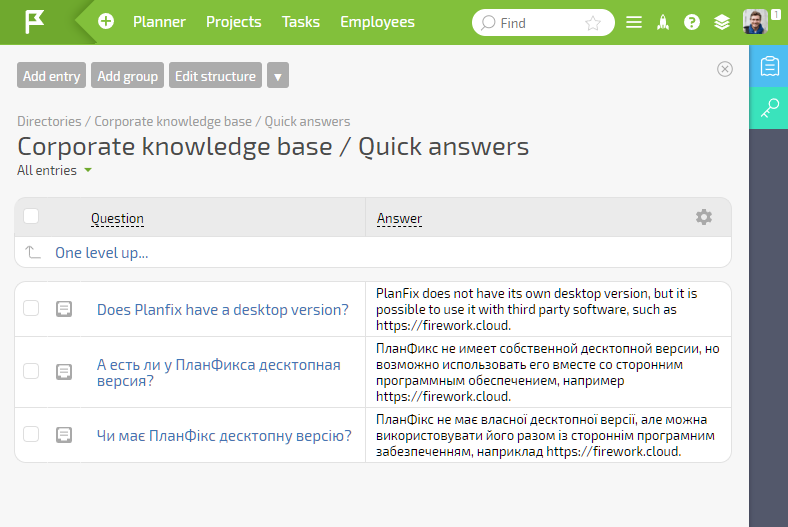Open table settings gear icon
This screenshot has height=527, width=788.
point(704,217)
